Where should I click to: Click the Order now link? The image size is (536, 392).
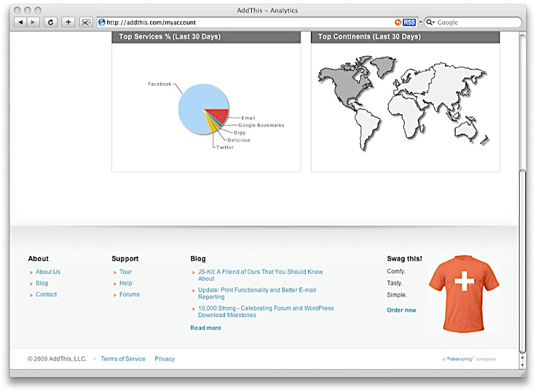401,310
